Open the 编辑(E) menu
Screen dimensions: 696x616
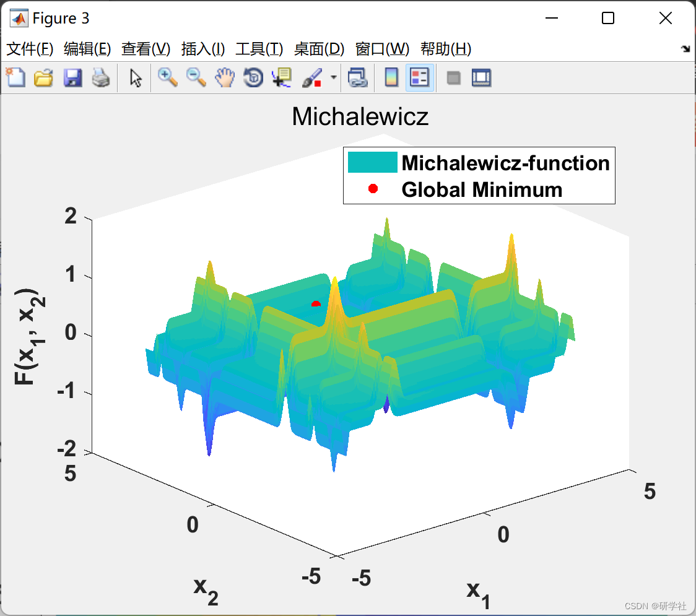(87, 49)
